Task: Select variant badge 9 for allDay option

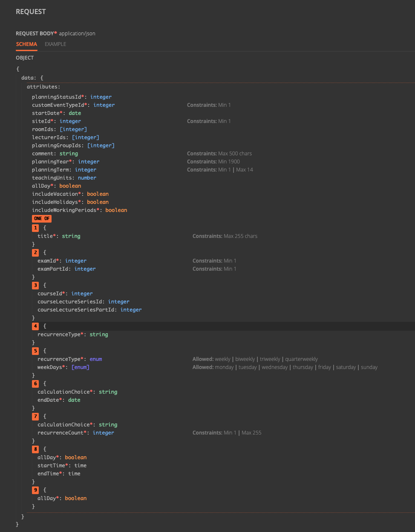Action: [35, 490]
